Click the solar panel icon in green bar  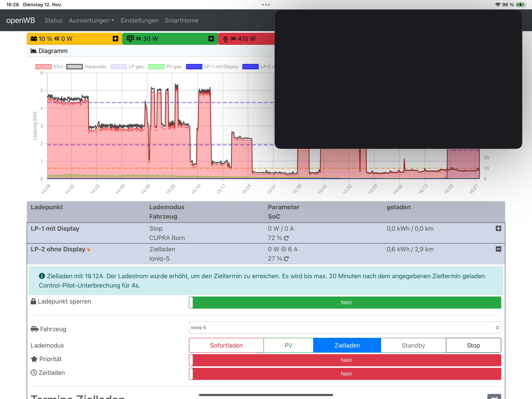pos(130,39)
